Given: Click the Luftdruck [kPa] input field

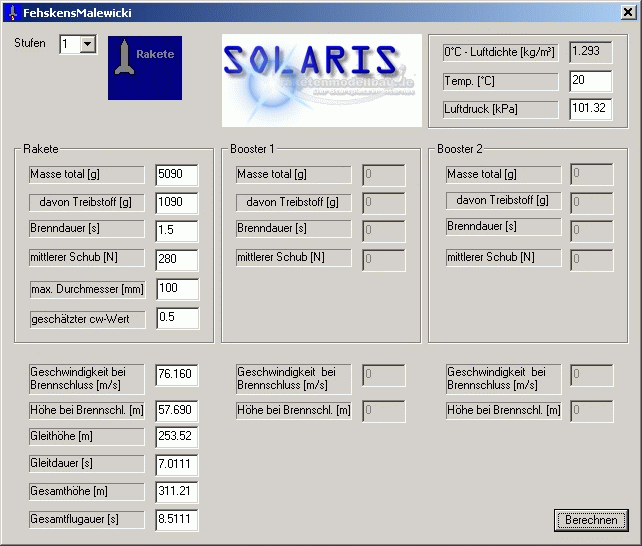Looking at the screenshot, I should coord(590,109).
